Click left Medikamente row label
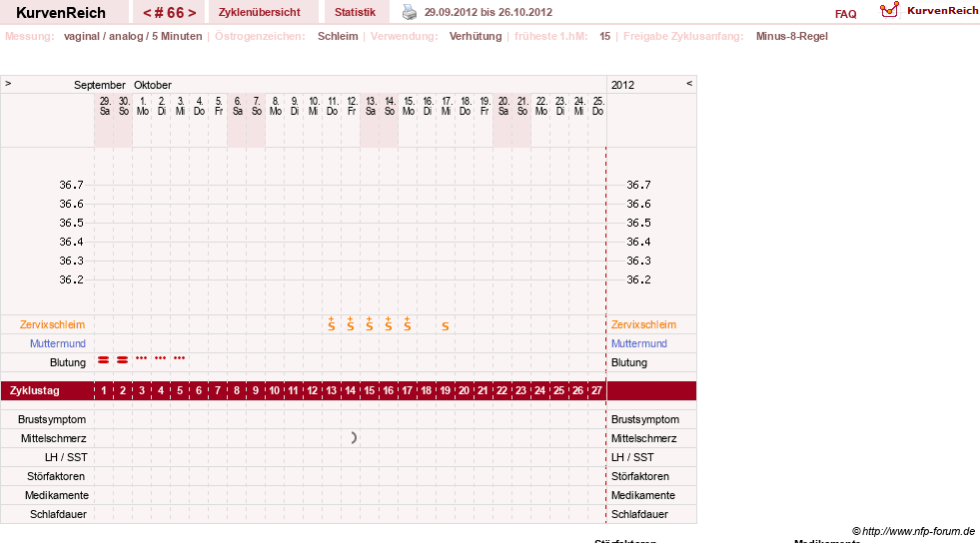Image resolution: width=980 pixels, height=543 pixels. pyautogui.click(x=57, y=495)
